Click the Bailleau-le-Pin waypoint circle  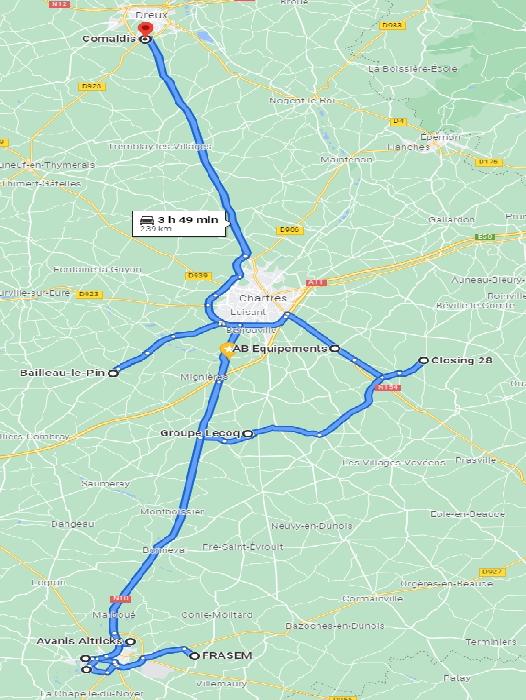pyautogui.click(x=113, y=373)
